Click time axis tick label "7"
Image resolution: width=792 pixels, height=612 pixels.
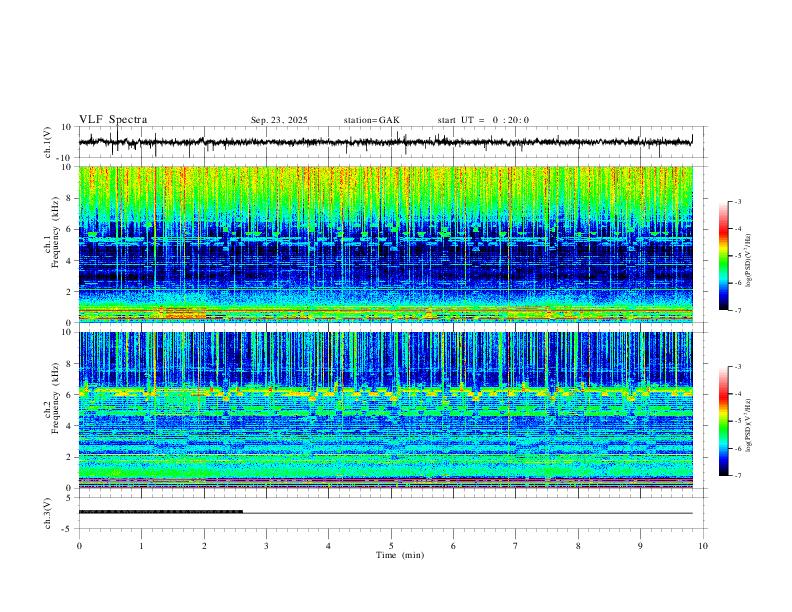pos(516,546)
